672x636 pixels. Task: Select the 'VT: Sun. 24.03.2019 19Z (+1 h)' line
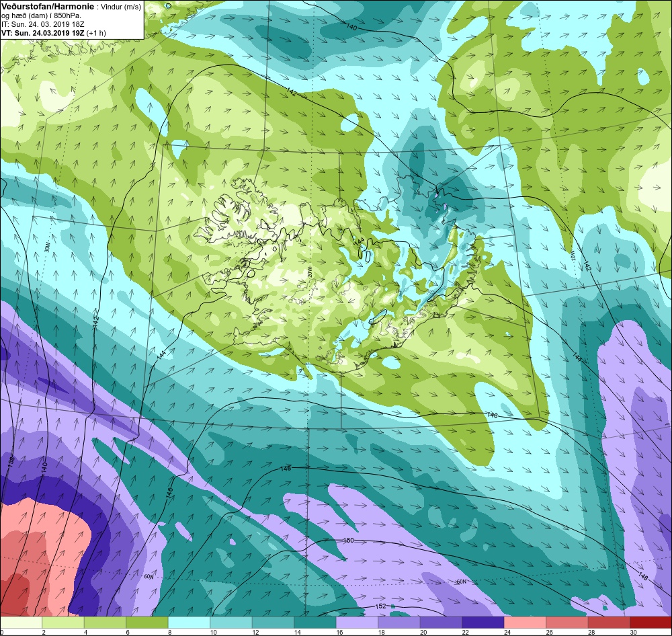tap(54, 33)
